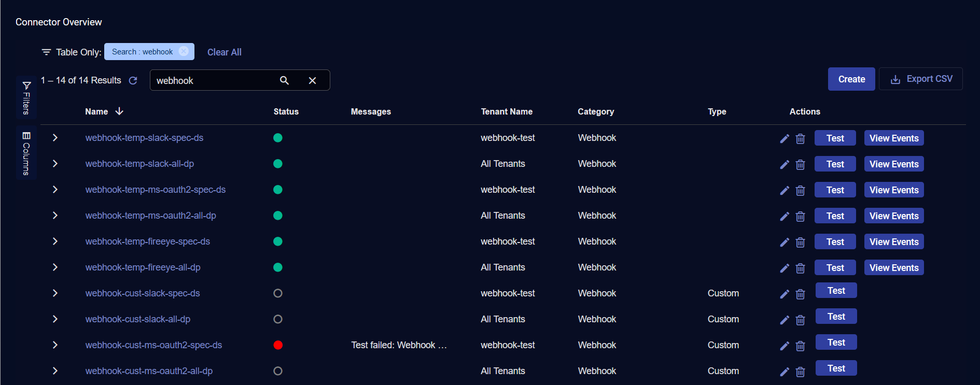980x385 pixels.
Task: Click the search magnifier icon
Action: pos(284,80)
